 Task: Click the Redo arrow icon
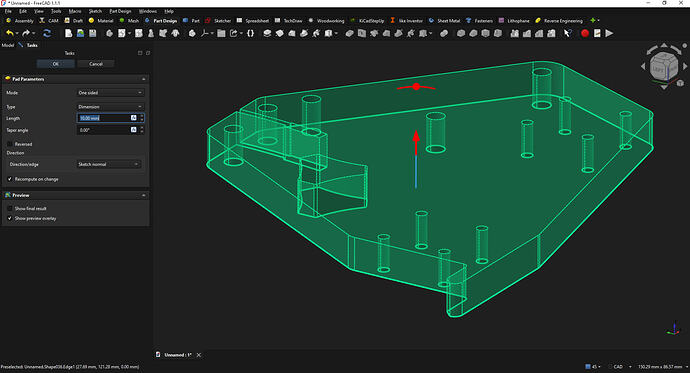26,33
